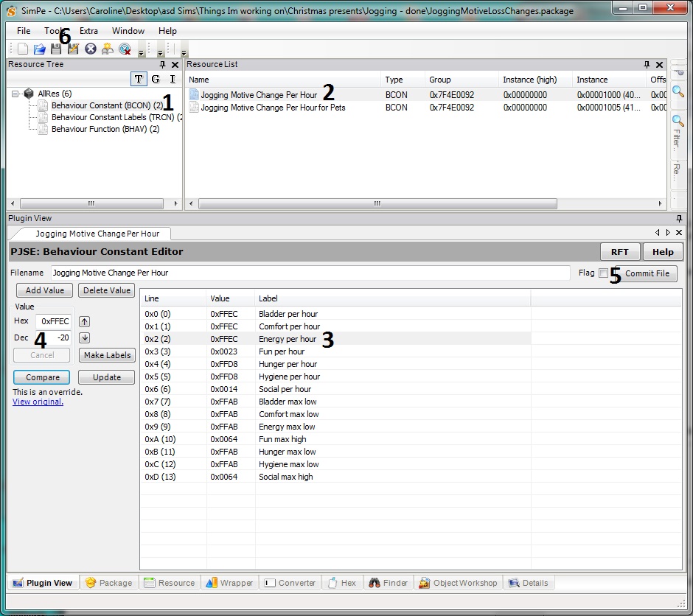Click the down arrow beside Dec value
Image resolution: width=693 pixels, height=616 pixels.
[85, 337]
